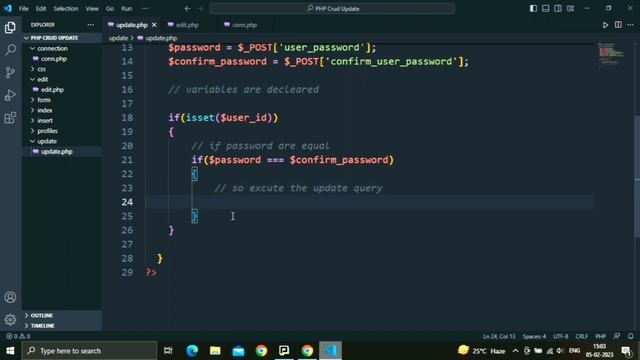Image resolution: width=640 pixels, height=360 pixels.
Task: Open Run and Debug view
Action: 10,95
